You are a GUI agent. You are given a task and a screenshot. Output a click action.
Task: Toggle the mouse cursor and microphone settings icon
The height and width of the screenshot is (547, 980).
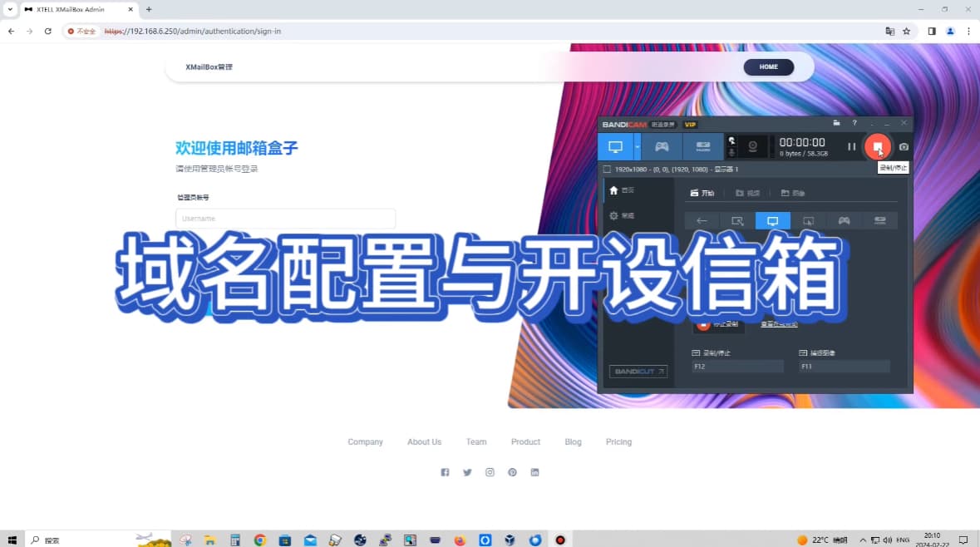(x=731, y=147)
